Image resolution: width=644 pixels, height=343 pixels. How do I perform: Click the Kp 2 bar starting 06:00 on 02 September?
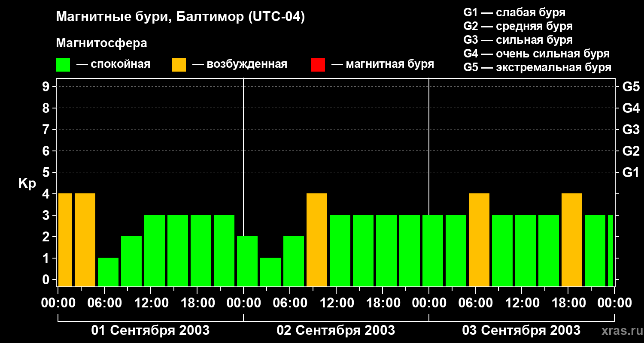(294, 261)
